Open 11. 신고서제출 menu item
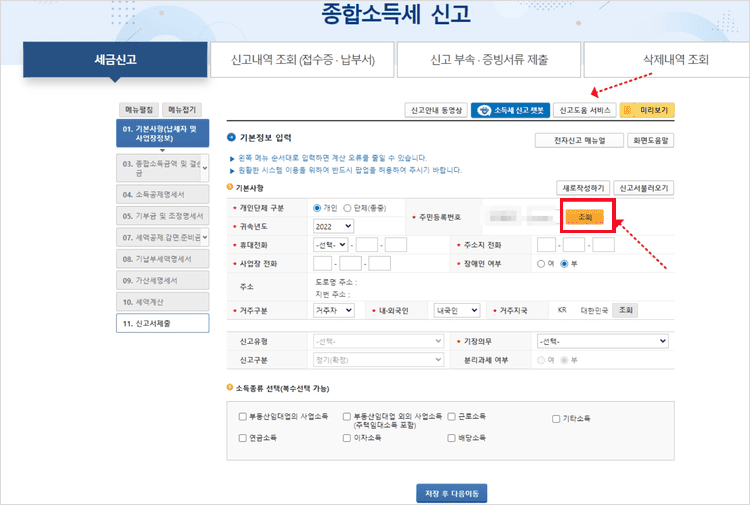This screenshot has width=750, height=505. 163,323
